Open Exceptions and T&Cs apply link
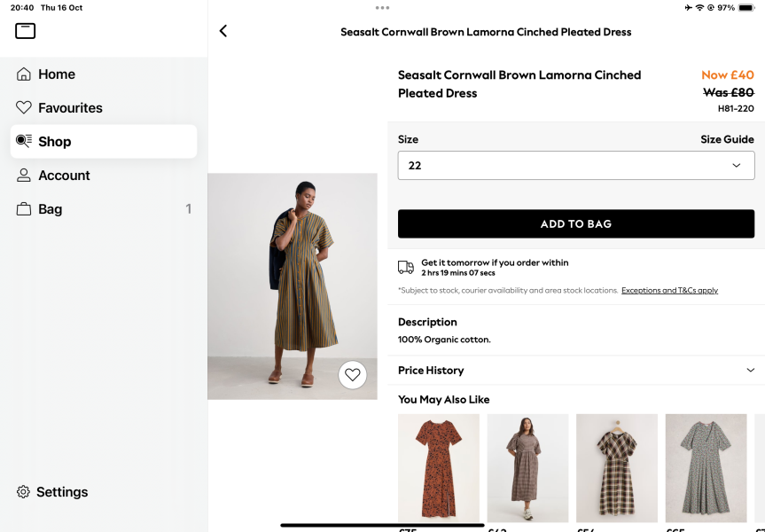The height and width of the screenshot is (532, 765). [x=669, y=291]
